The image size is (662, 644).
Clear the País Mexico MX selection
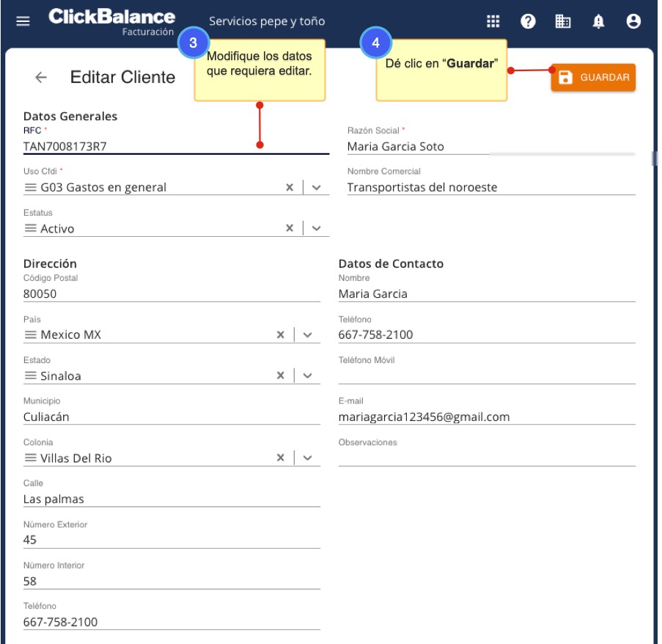tap(280, 335)
